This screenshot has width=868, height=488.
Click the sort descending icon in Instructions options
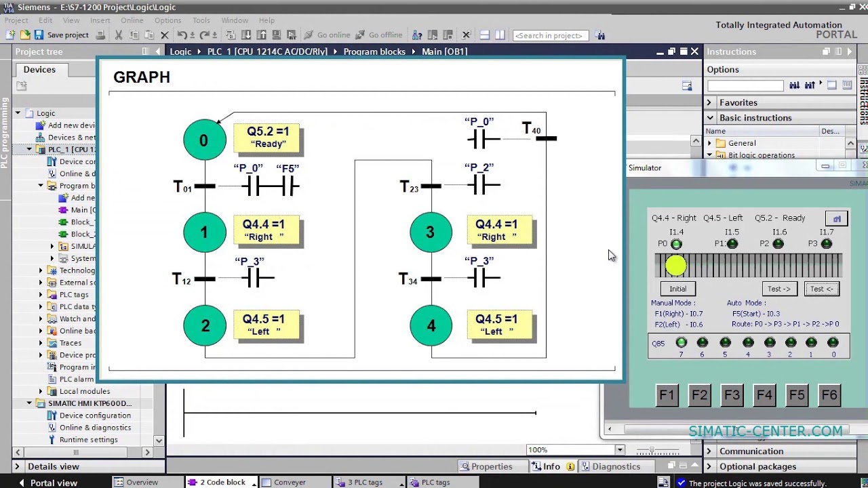click(x=796, y=85)
